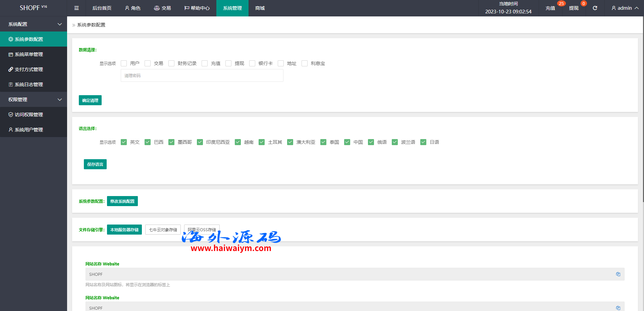
Task: Click the 清理密码 input field
Action: (x=202, y=76)
